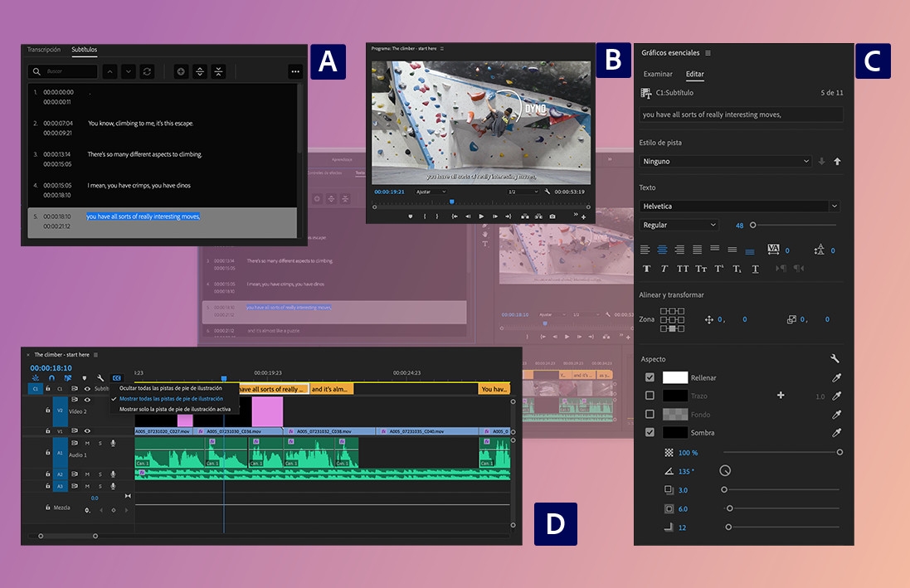The image size is (910, 588).
Task: Push track style upward arrow
Action: coord(838,162)
